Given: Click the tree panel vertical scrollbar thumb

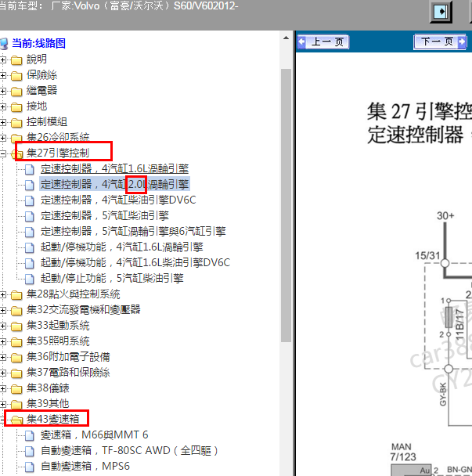Looking at the screenshot, I should click(286, 205).
